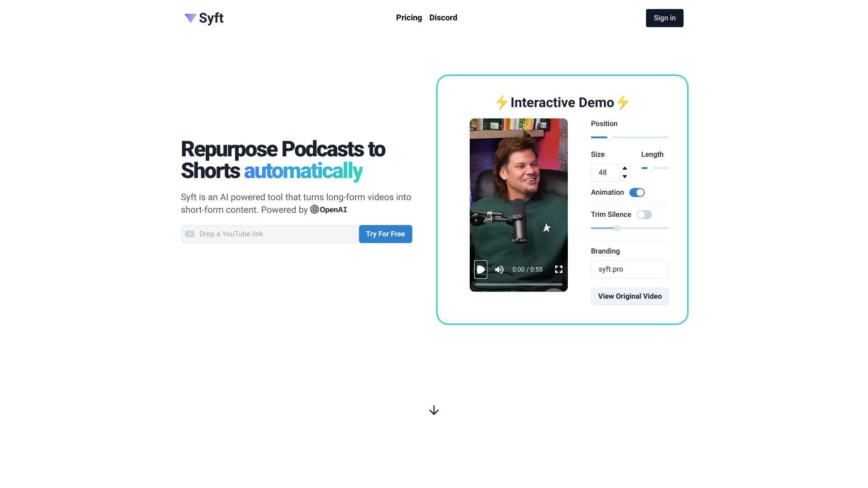Disable Animation in the demo settings
The height and width of the screenshot is (488, 868).
637,192
